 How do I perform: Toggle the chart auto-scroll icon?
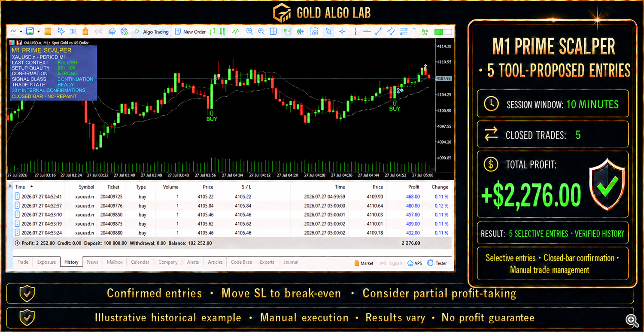coord(287,31)
